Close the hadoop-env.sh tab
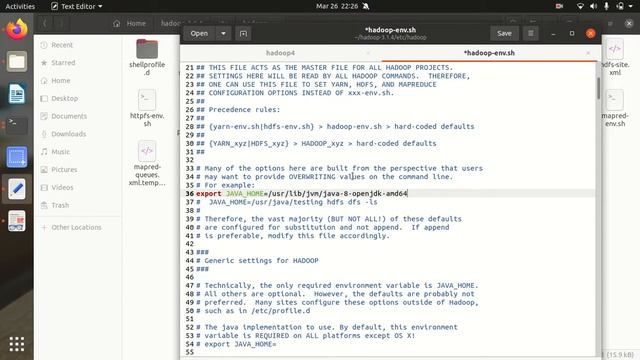 [x=588, y=53]
